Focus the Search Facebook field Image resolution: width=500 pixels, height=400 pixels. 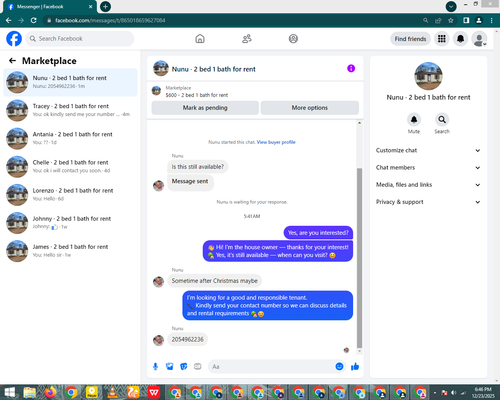pyautogui.click(x=80, y=39)
